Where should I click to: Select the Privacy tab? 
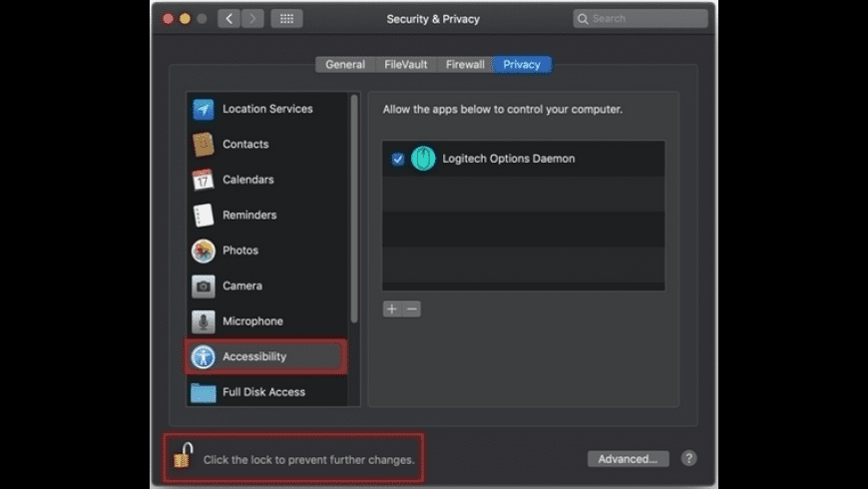522,65
